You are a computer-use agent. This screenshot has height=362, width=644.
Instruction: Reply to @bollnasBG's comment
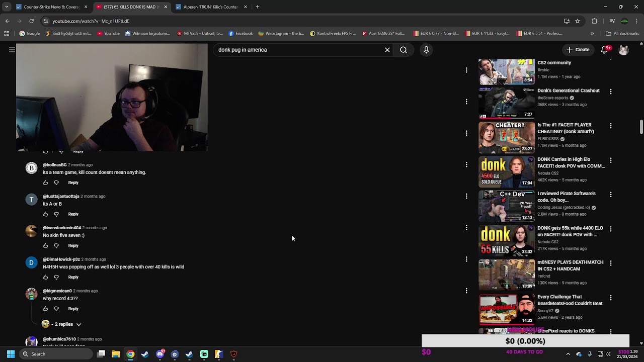point(73,183)
